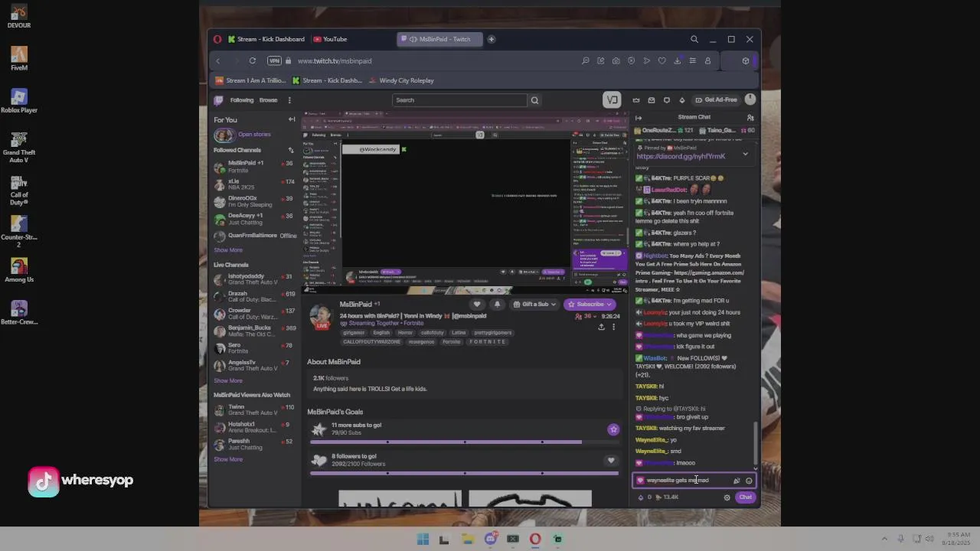Click the Opera bookmark heart icon
This screenshot has width=980, height=551.
click(x=661, y=60)
